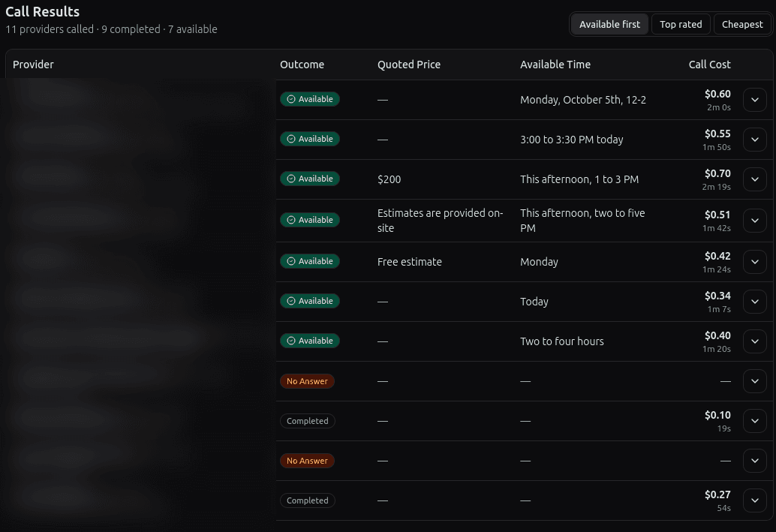Expand the row with on-site estimates
This screenshot has width=776, height=532.
click(755, 220)
